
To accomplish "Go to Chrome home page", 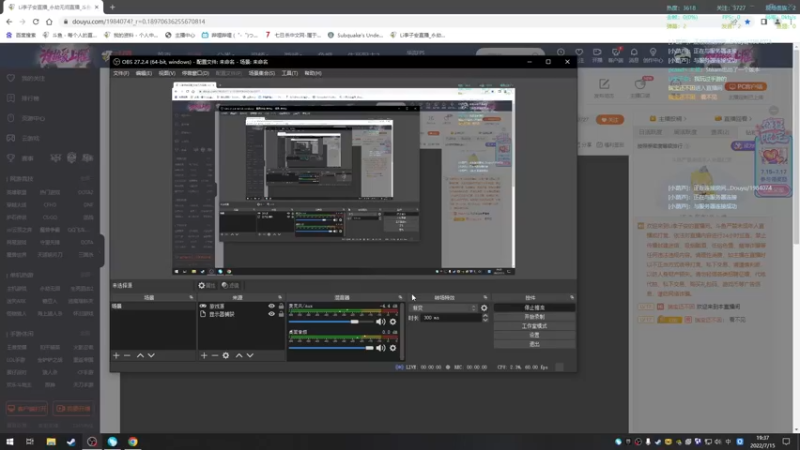I will (x=49, y=21).
